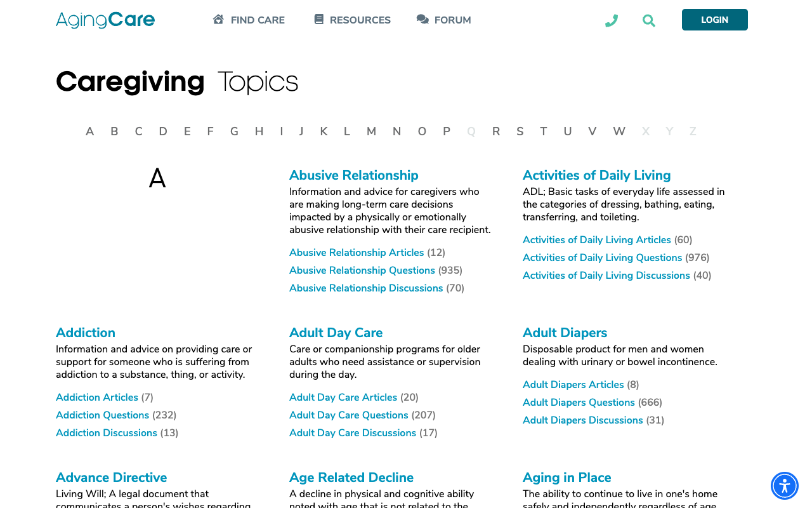Jump to letter N topics

point(396,131)
